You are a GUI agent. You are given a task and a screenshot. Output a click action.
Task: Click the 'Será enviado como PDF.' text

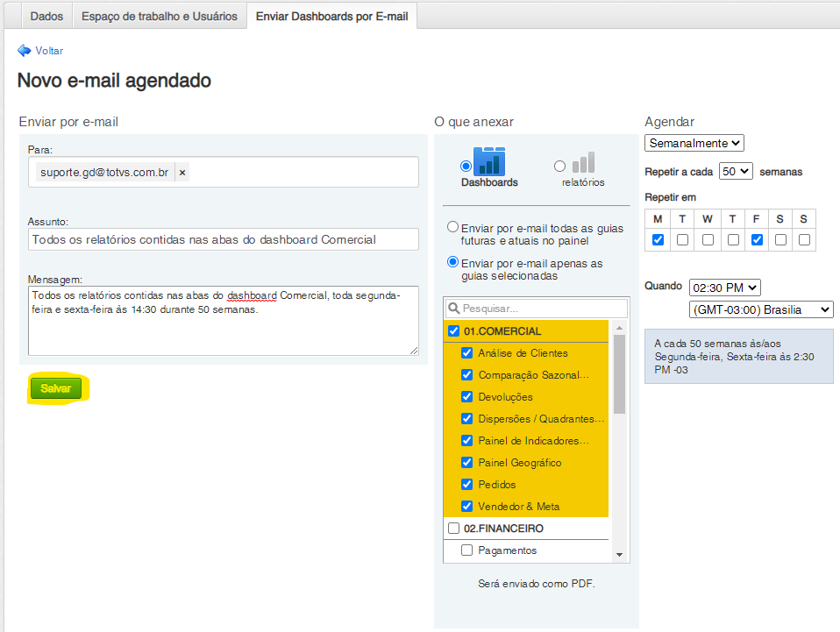tap(537, 583)
